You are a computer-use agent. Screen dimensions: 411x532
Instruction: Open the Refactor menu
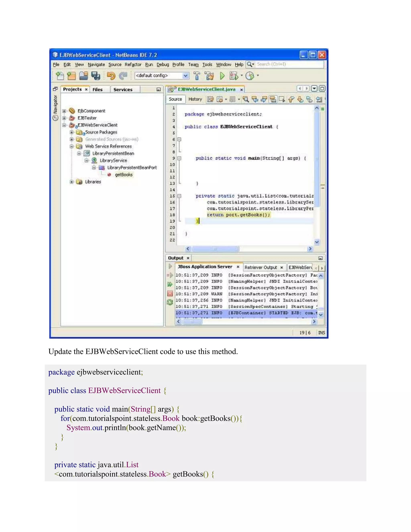point(133,65)
